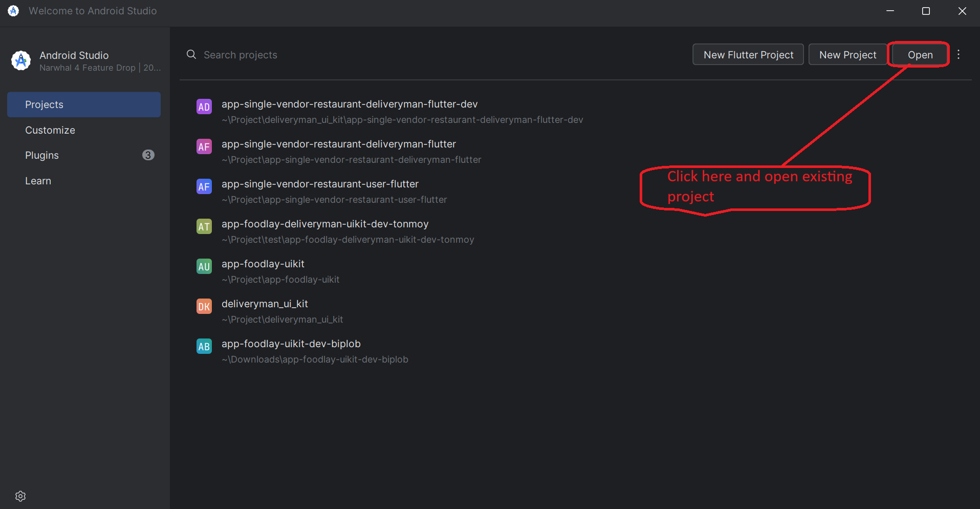The height and width of the screenshot is (509, 980).
Task: Open the settings gear at bottom left
Action: tap(20, 496)
